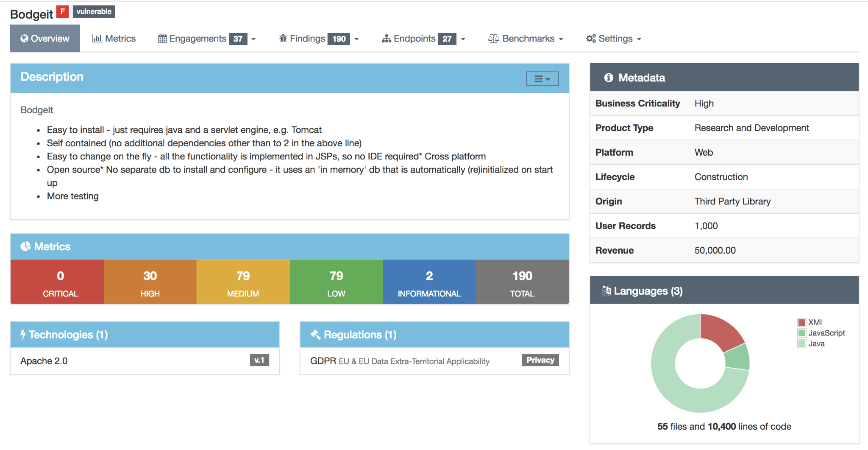868x450 pixels.
Task: Click the Privacy tag on the GDPR regulation
Action: pos(540,360)
